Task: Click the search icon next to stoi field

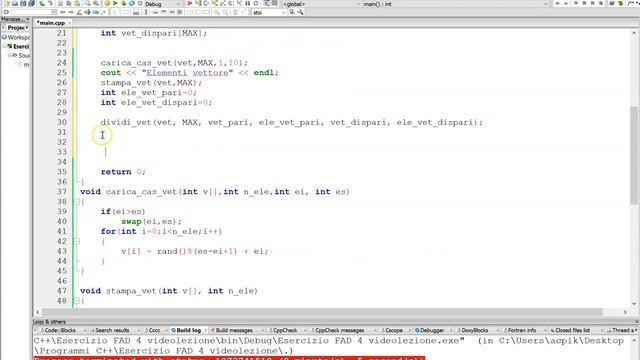Action: [292, 12]
